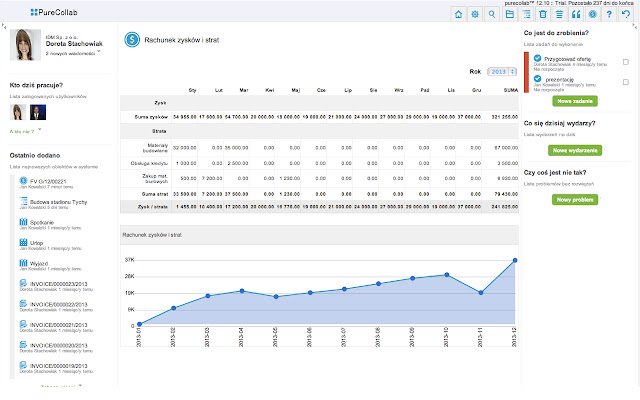Click the 2013-12 data point on the chart
The image size is (640, 400).
(515, 260)
